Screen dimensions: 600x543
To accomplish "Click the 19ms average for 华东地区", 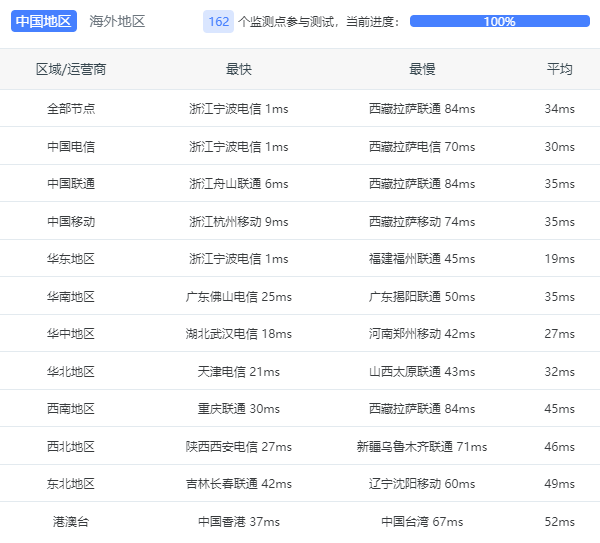I will pos(559,259).
